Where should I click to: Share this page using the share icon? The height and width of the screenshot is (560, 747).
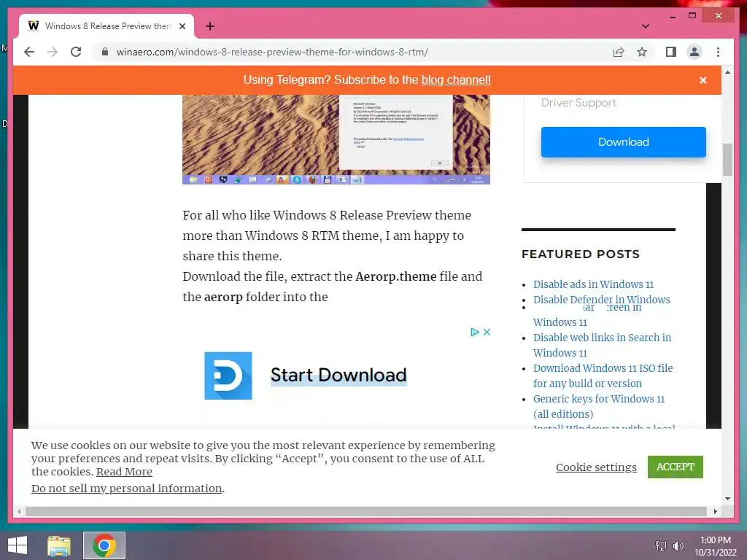click(619, 52)
